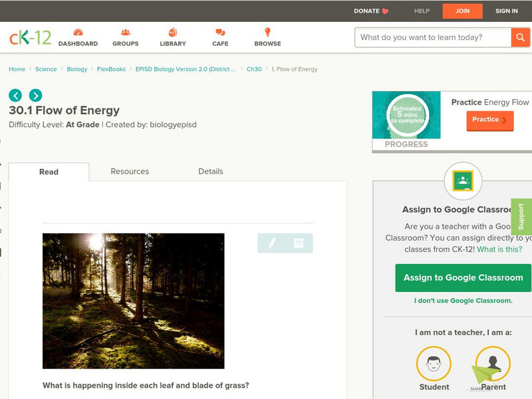Open the Cafe chat bubbles icon

click(220, 33)
